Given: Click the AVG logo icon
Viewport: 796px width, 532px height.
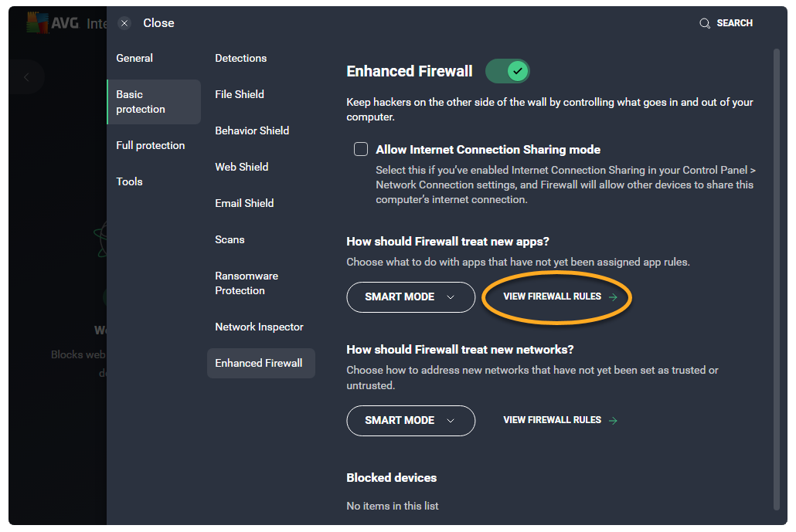Looking at the screenshot, I should click(x=38, y=23).
